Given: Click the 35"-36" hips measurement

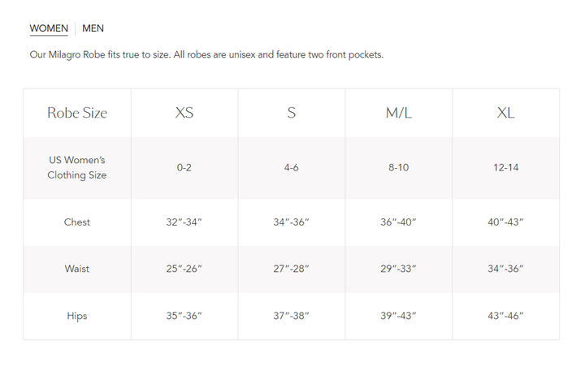Looking at the screenshot, I should tap(184, 316).
